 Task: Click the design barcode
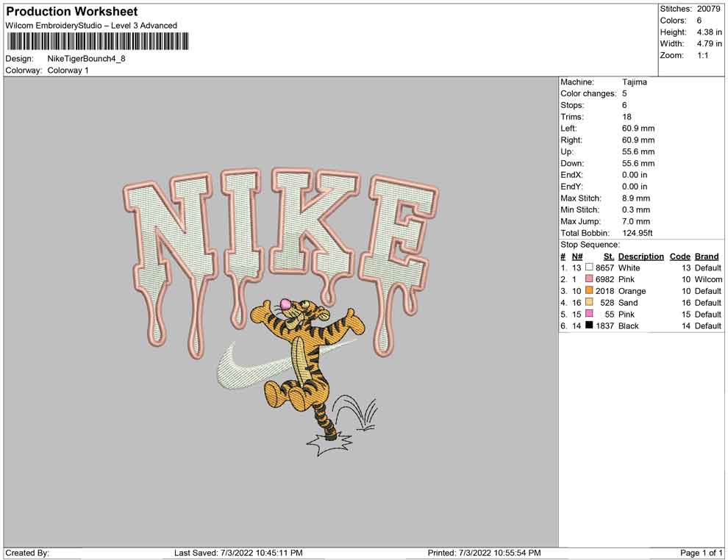[x=98, y=41]
